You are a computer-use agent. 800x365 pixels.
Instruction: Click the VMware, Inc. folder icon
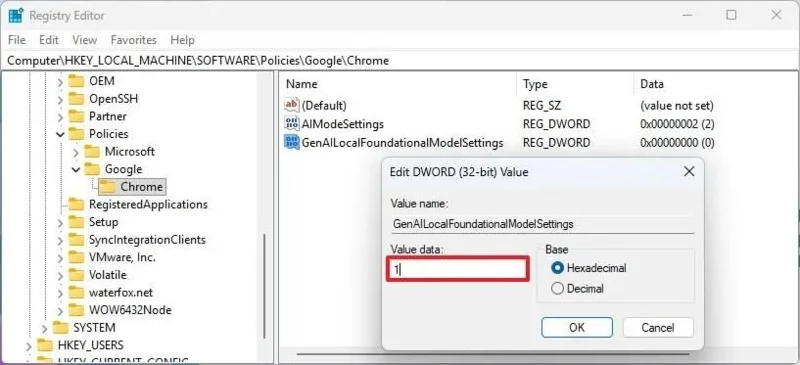[x=76, y=257]
